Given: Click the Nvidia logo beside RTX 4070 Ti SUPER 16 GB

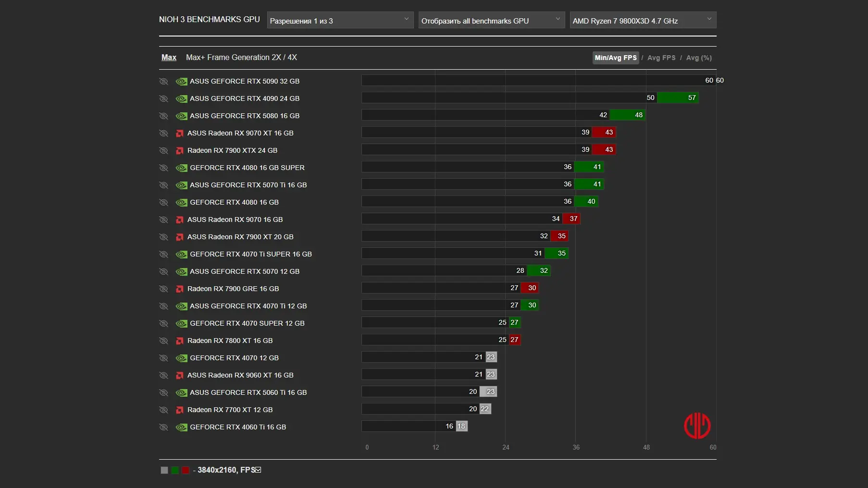Looking at the screenshot, I should [181, 255].
